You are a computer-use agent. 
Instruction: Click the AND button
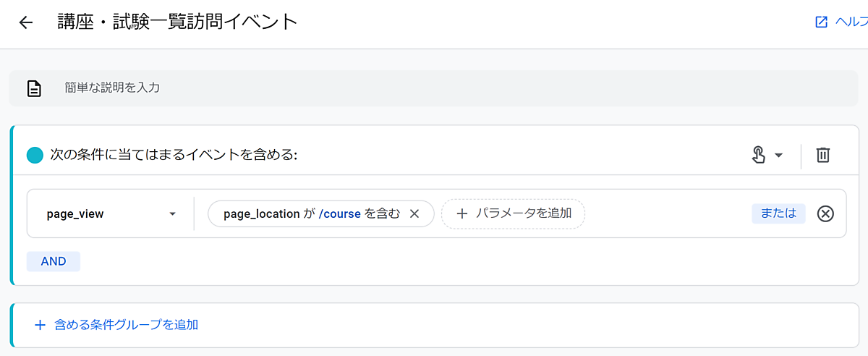(54, 261)
